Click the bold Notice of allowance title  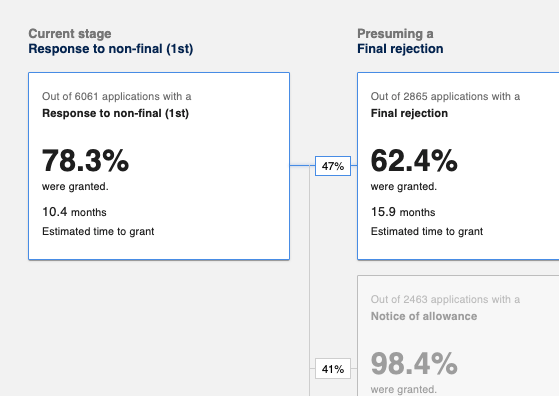(424, 316)
